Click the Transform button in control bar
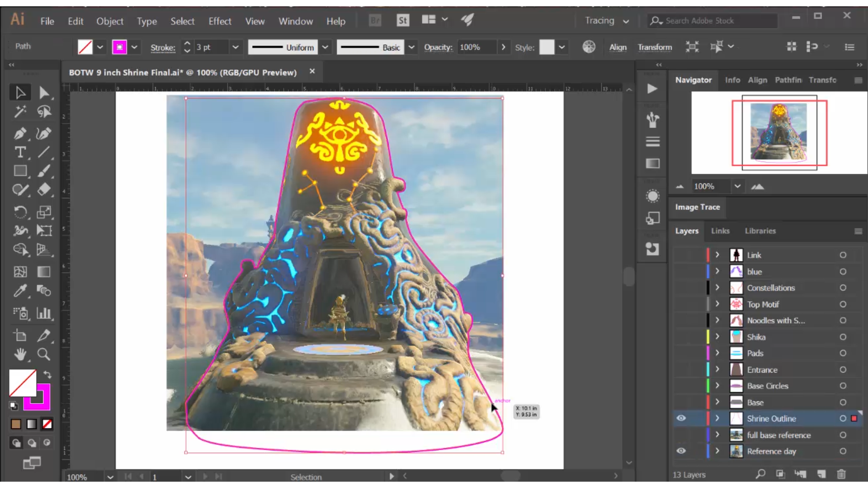 click(655, 47)
